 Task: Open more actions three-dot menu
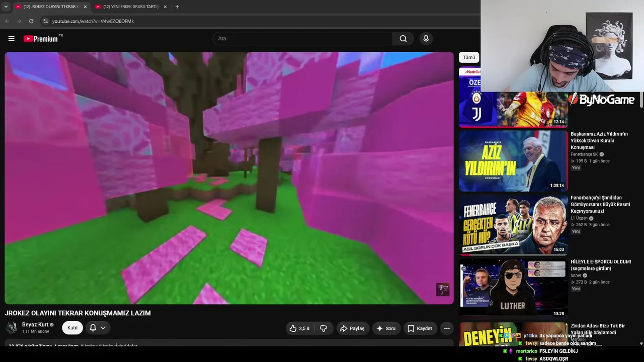(446, 328)
